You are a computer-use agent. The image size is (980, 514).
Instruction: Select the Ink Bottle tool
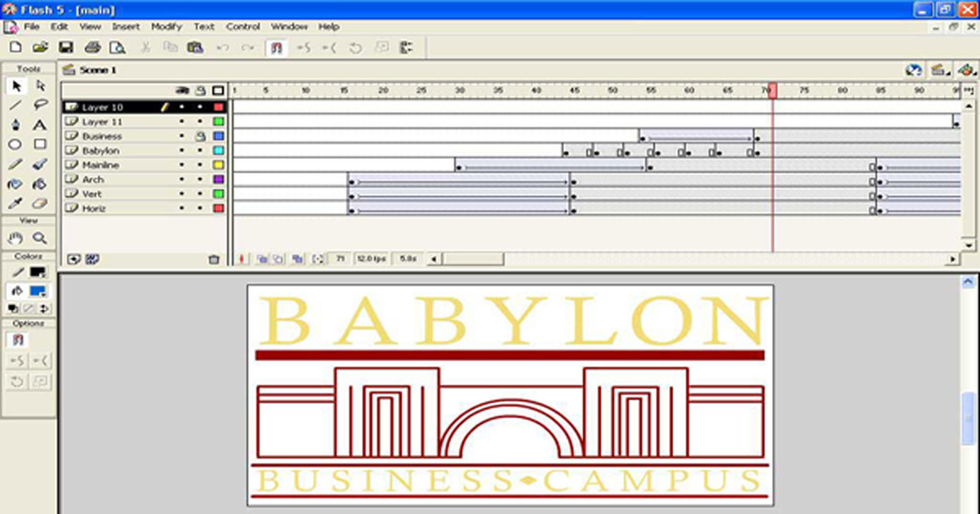(x=16, y=184)
